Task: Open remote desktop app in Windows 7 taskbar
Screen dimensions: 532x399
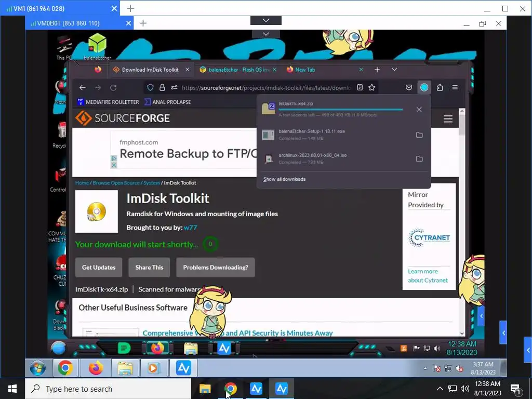Action: [183, 368]
